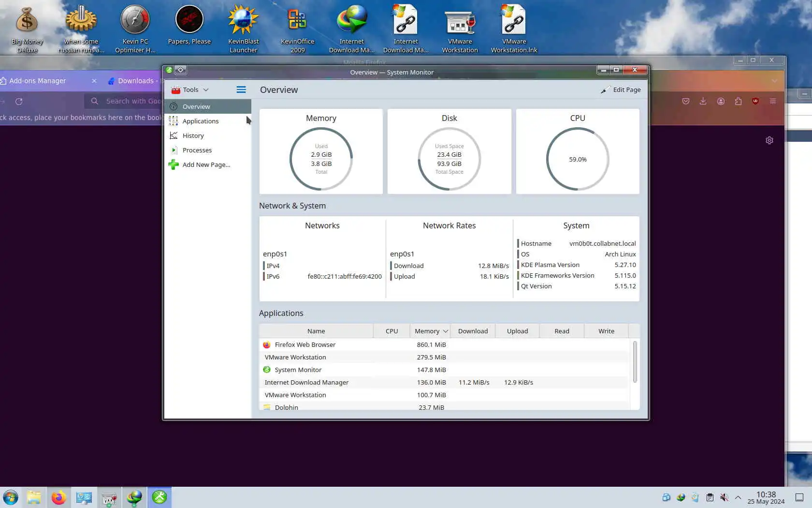Select the Firefox Web Browser application row
Image resolution: width=812 pixels, height=508 pixels.
(x=445, y=344)
